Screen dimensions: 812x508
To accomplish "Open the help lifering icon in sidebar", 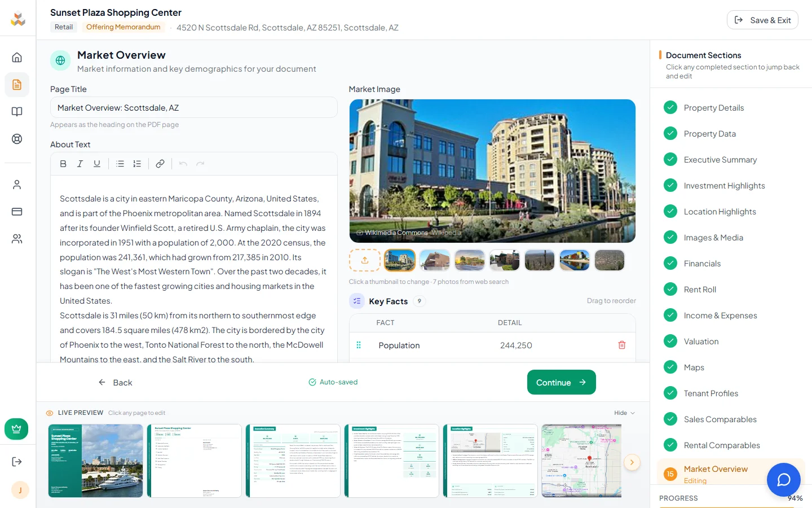I will [17, 138].
